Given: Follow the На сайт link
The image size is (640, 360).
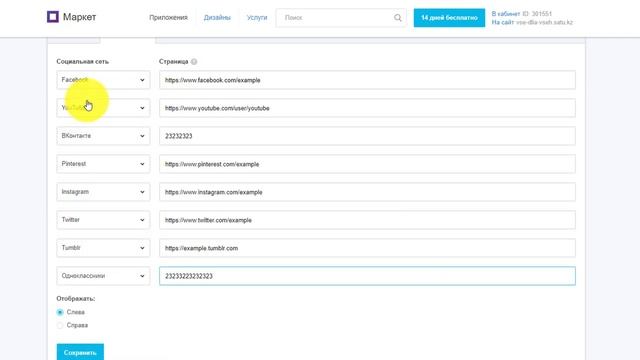Looking at the screenshot, I should coord(502,22).
